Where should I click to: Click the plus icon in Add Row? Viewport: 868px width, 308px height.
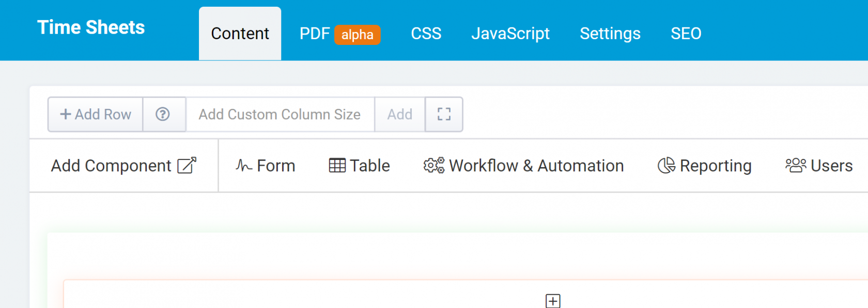coord(66,114)
